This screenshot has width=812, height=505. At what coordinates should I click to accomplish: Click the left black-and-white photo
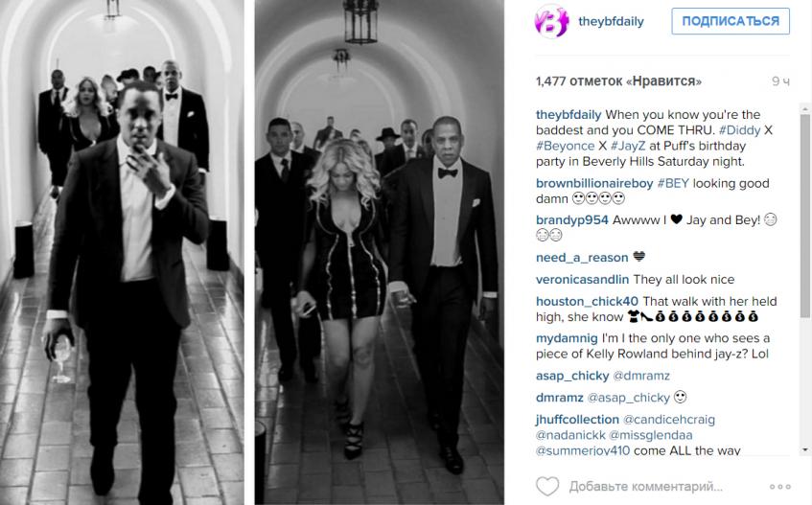(x=122, y=253)
